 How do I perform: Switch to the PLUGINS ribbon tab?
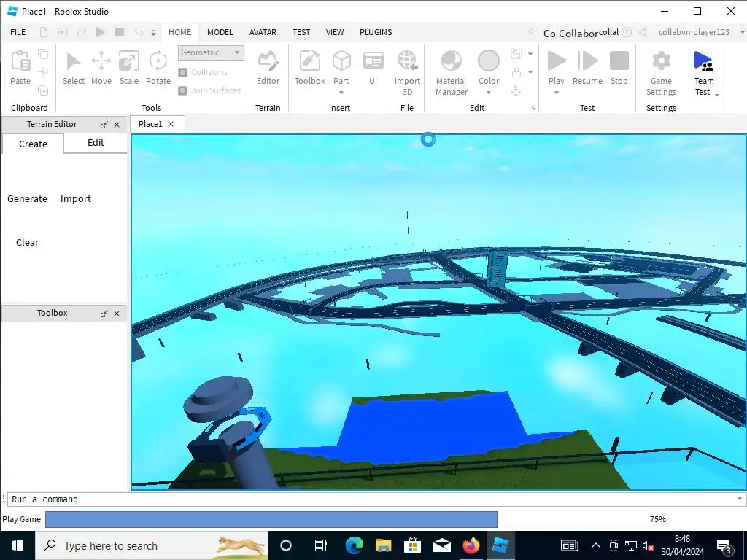click(x=376, y=32)
